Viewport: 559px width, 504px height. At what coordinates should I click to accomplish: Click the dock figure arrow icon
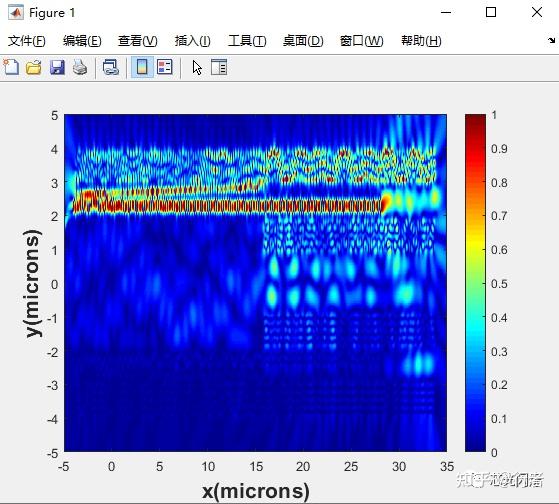(552, 40)
